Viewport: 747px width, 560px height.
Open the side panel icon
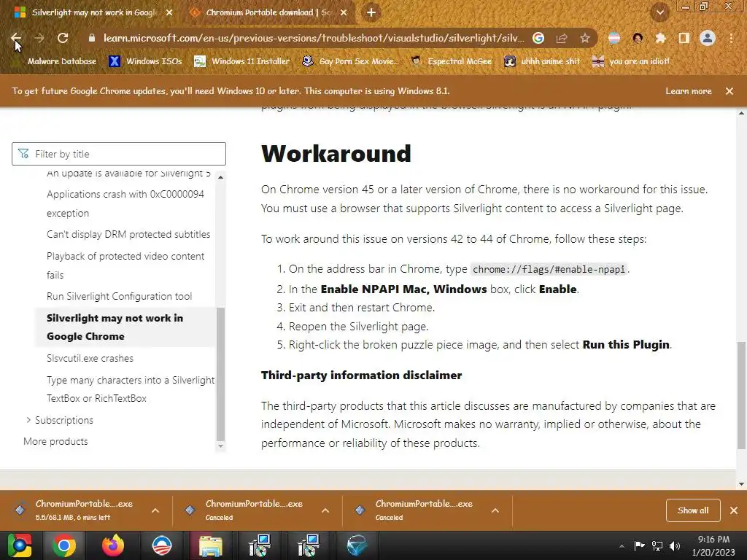click(684, 38)
